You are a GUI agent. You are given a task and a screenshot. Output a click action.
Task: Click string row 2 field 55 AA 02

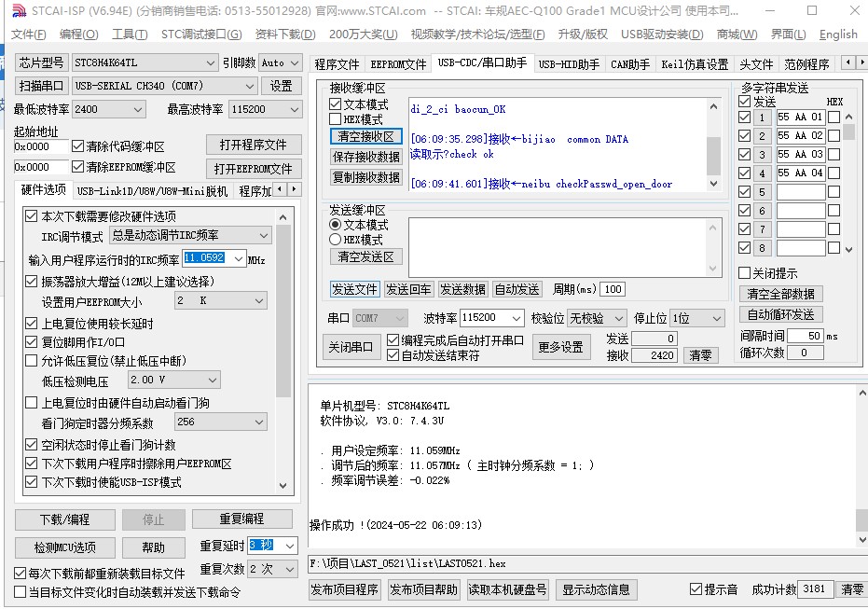801,135
